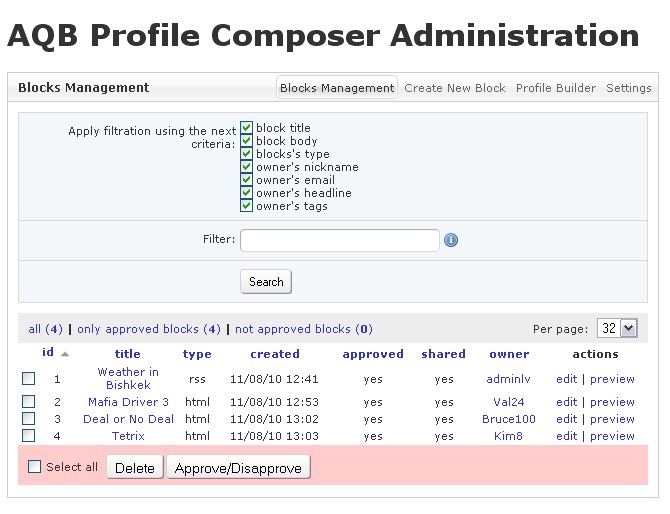The width and height of the screenshot is (670, 514).
Task: Click the Approve/Disapprove button
Action: click(238, 468)
